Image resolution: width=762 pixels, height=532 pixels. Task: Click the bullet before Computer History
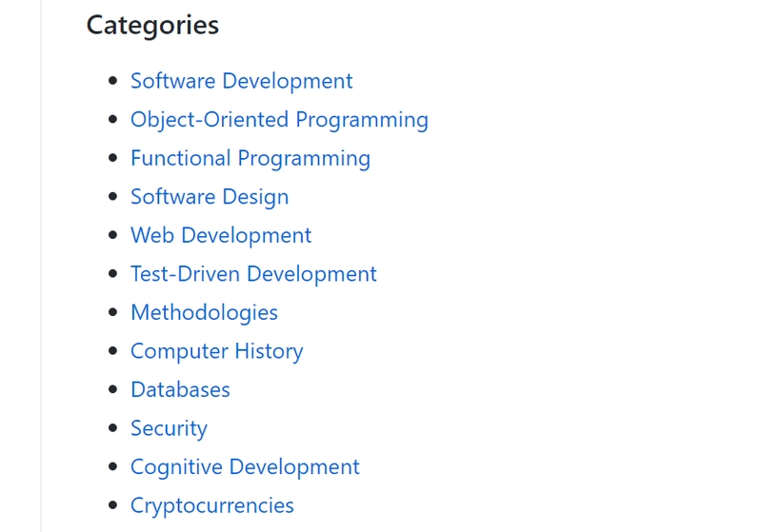[113, 351]
